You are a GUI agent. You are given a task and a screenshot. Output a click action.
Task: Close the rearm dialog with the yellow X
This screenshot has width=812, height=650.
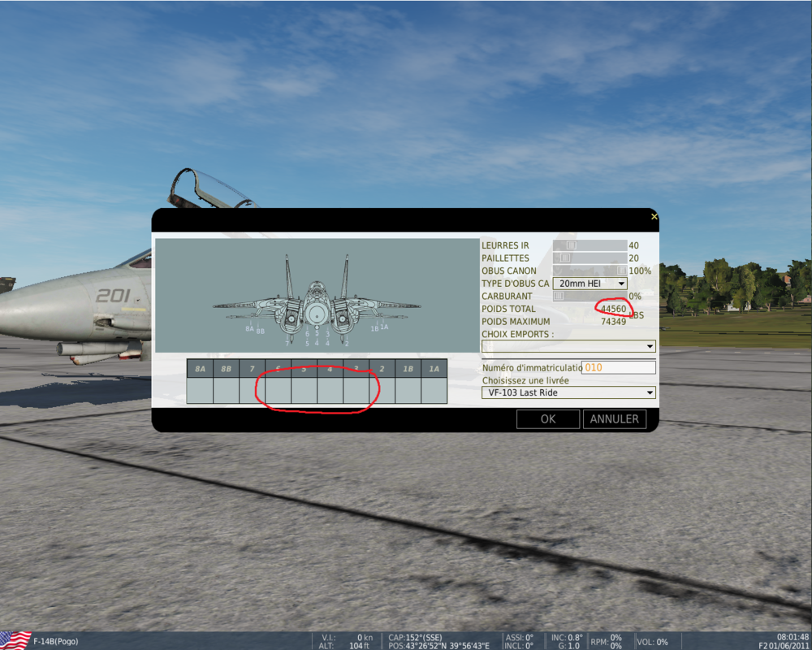(x=654, y=217)
